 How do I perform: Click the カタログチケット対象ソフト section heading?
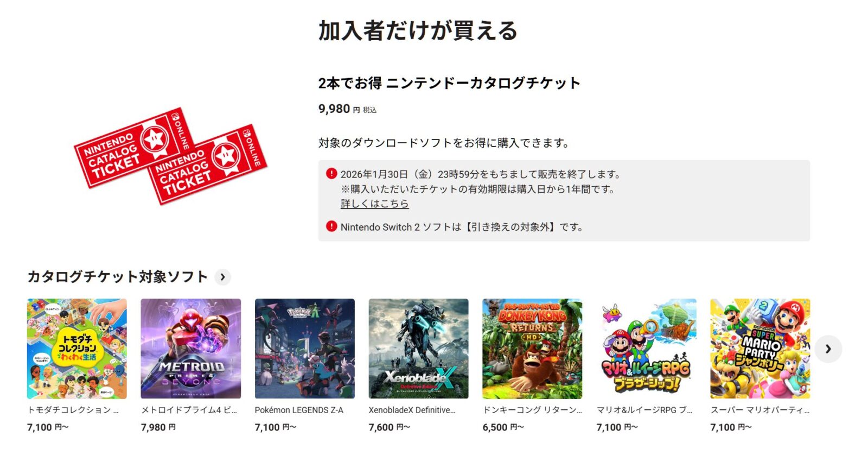(118, 277)
